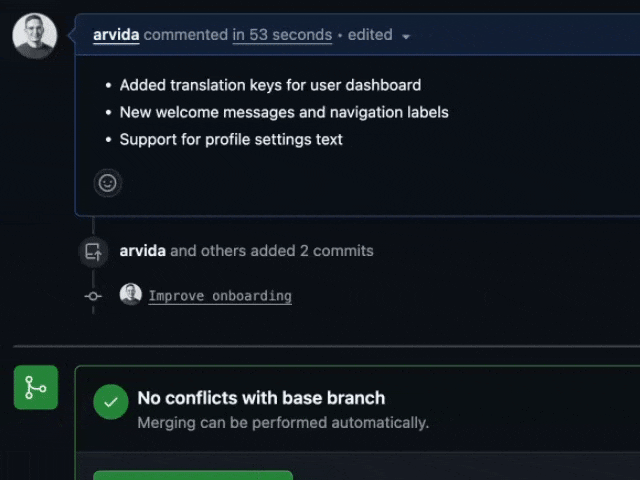Click the small avatar beside Improve onboarding
Image resolution: width=640 pixels, height=480 pixels.
tap(131, 294)
